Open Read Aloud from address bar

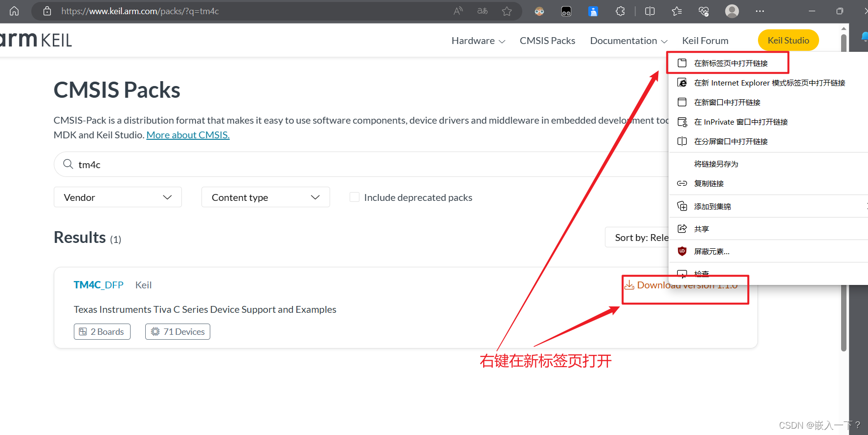[458, 11]
